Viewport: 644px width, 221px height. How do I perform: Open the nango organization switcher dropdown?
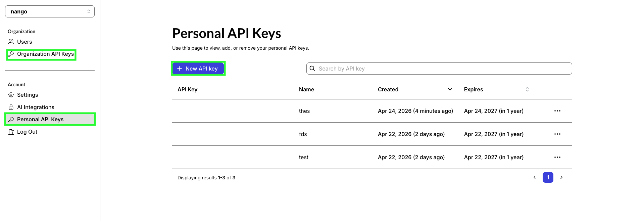pos(50,11)
